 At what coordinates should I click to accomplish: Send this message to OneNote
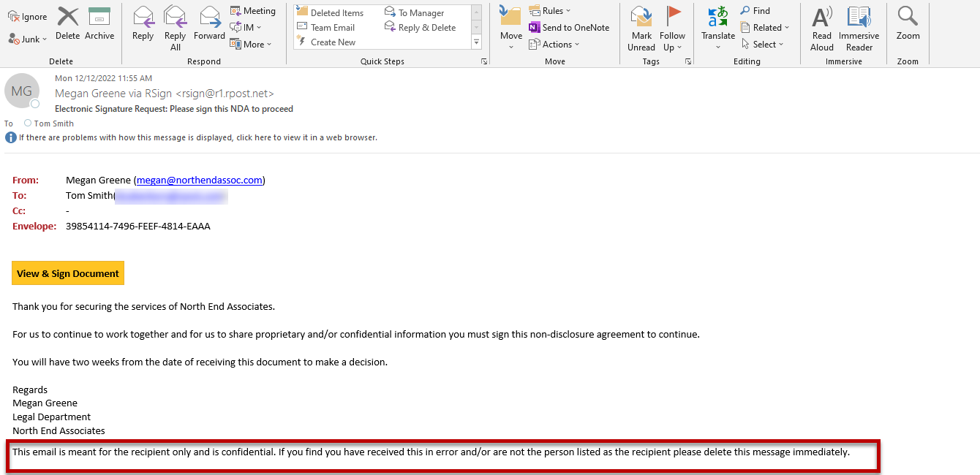point(569,28)
